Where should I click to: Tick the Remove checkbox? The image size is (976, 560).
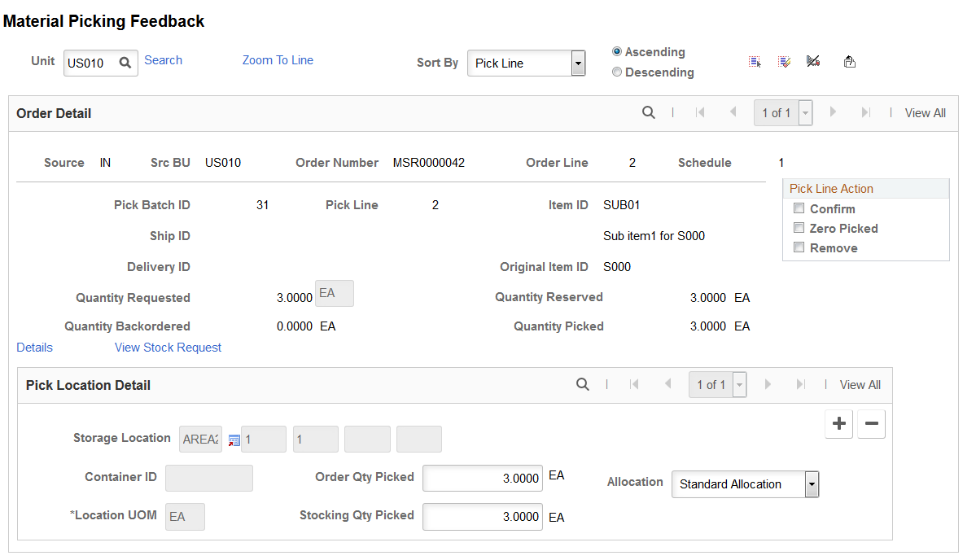[x=799, y=247]
